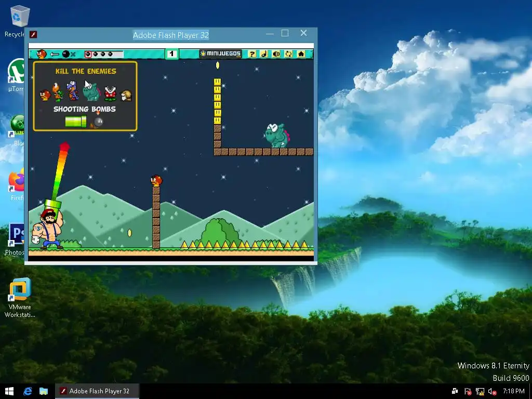Open the game help question mark button
532x399 pixels.
pos(252,54)
